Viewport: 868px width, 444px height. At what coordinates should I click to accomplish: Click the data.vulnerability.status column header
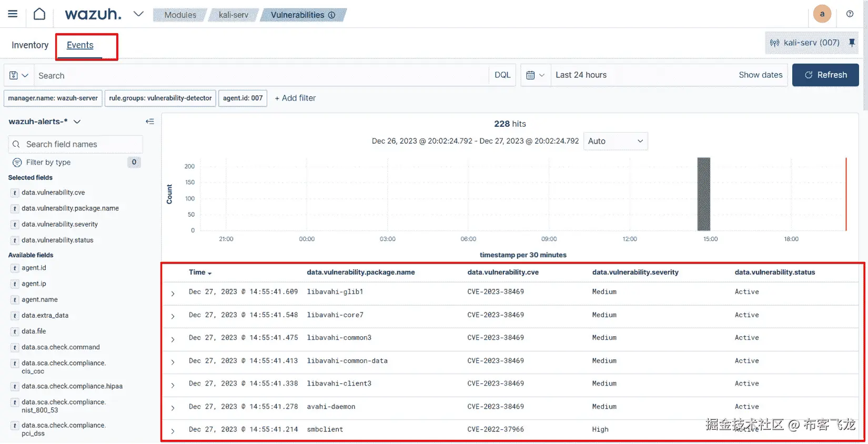coord(775,272)
